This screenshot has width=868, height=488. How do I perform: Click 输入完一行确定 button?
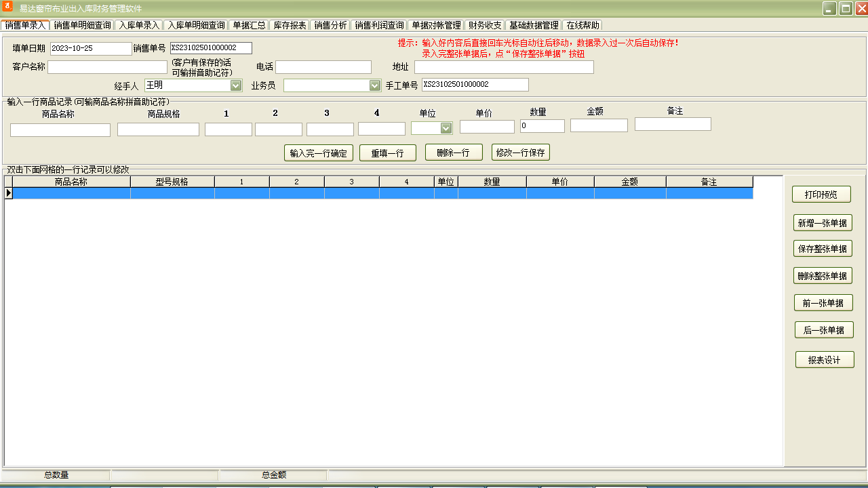319,153
